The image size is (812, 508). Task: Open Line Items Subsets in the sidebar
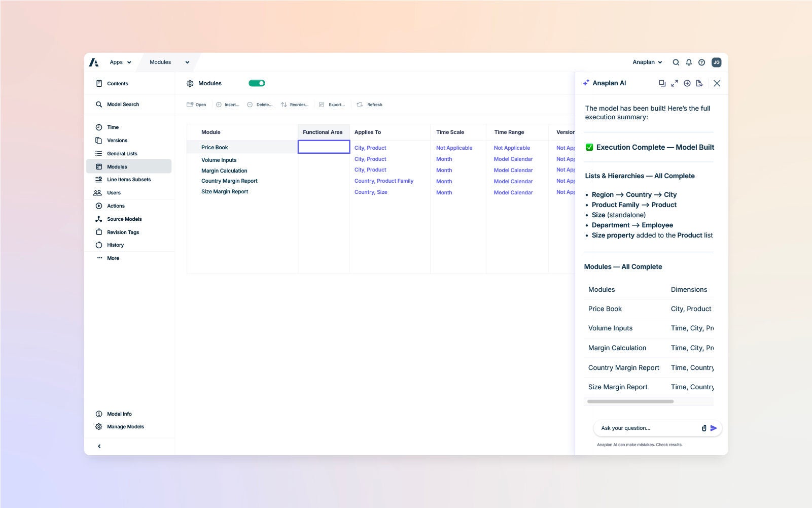129,180
